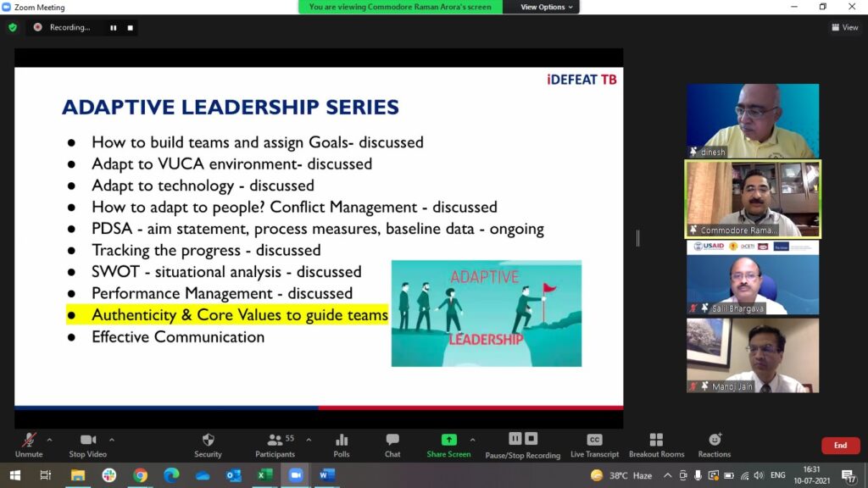The image size is (868, 488).
Task: Open the Reactions menu
Action: pyautogui.click(x=715, y=443)
